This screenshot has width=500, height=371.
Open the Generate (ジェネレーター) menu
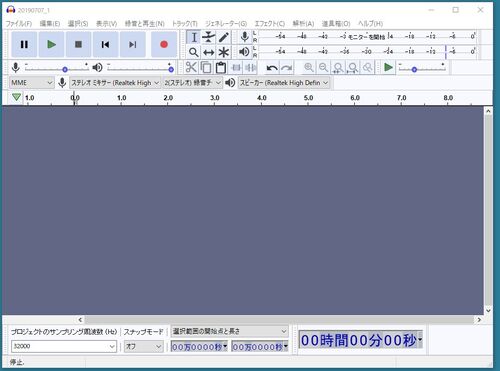pos(226,24)
